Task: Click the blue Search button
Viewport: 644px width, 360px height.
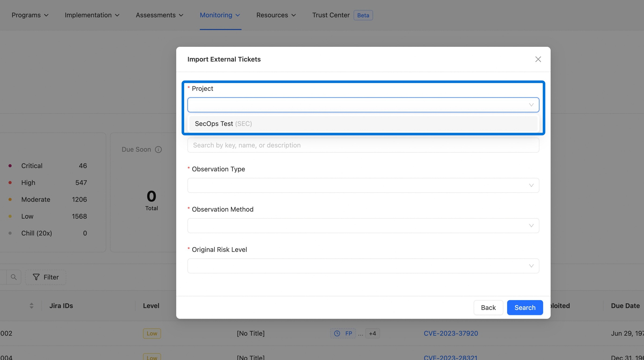Action: pos(525,308)
